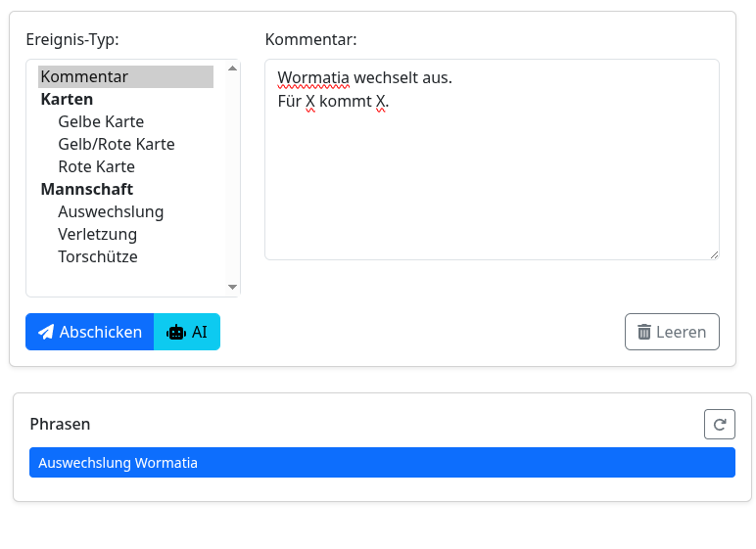Viewport: 756px width, 549px height.
Task: Pick Auswechslung from the list
Action: [111, 211]
